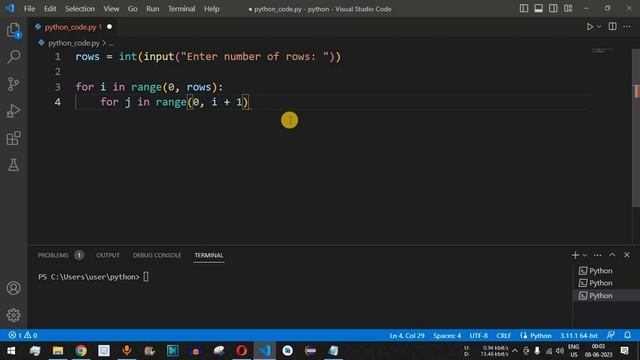Click the minimap preview

tap(602, 51)
